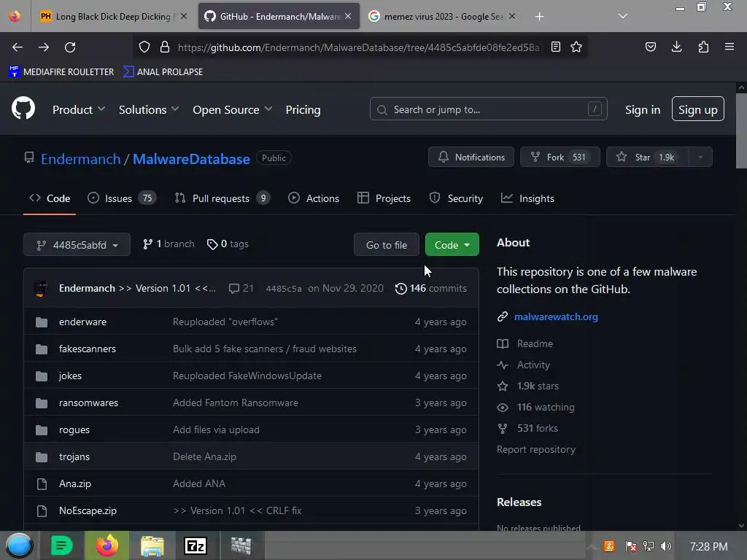Viewport: 747px width, 560px height.
Task: View the 146 commits history
Action: pyautogui.click(x=431, y=289)
